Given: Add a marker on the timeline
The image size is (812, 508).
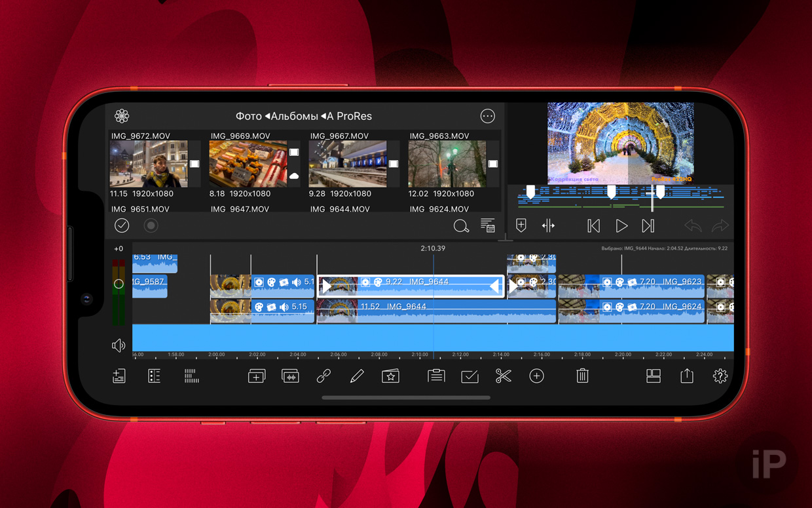Looking at the screenshot, I should [x=521, y=225].
